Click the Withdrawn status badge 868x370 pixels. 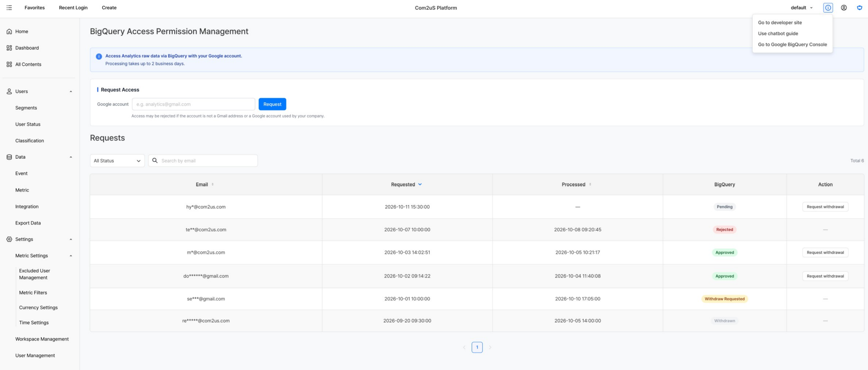pyautogui.click(x=724, y=321)
